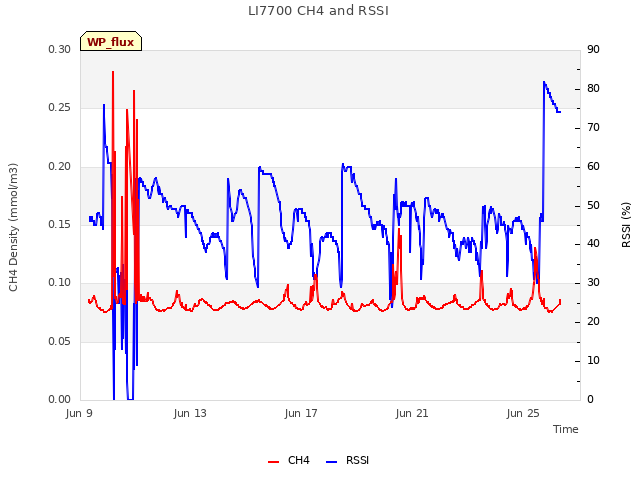
Task: Click the Jun 9 x-axis tick label
Action: pos(79,413)
